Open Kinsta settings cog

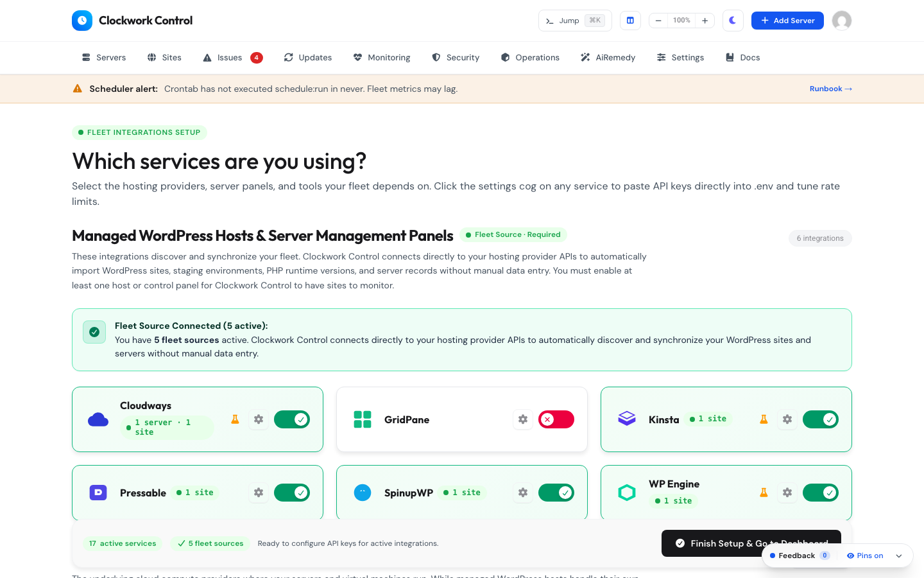point(787,419)
